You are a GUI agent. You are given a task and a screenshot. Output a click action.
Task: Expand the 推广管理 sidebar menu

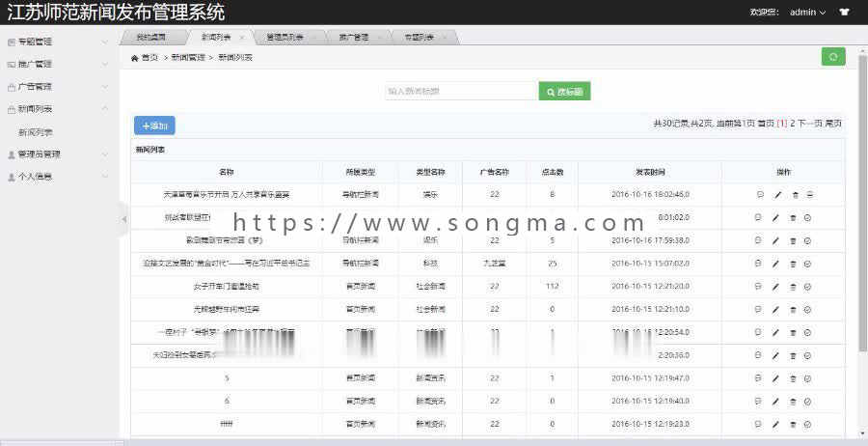point(59,65)
